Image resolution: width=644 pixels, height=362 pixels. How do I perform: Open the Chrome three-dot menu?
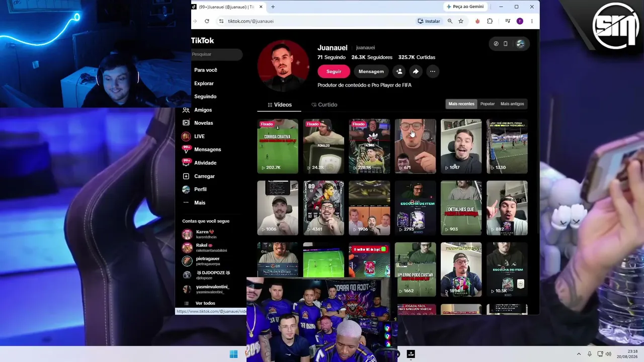tap(532, 21)
